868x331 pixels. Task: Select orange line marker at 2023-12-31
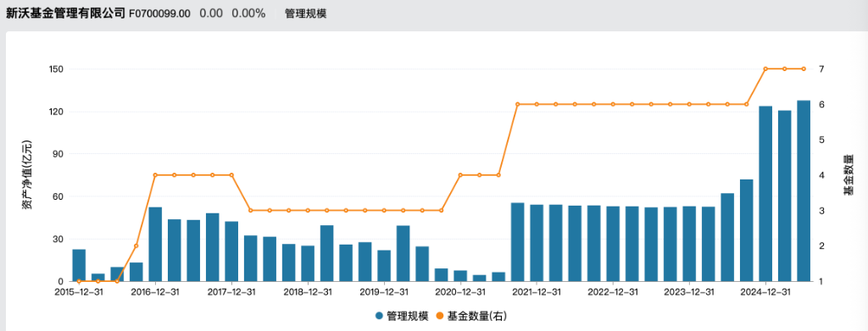[x=689, y=104]
